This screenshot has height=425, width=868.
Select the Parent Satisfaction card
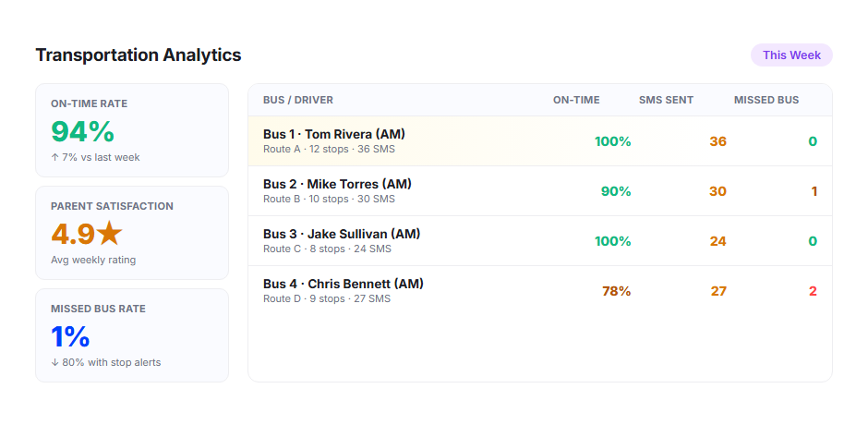[132, 233]
